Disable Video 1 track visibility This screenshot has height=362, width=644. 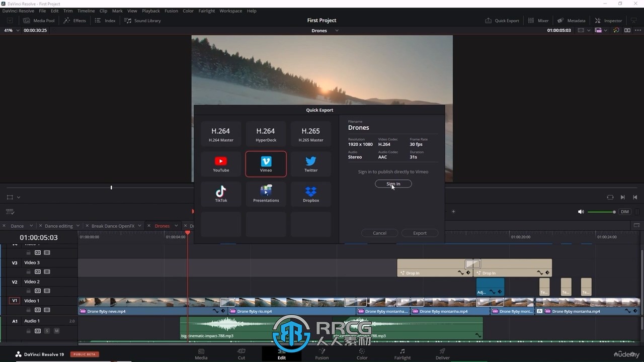pos(47,310)
